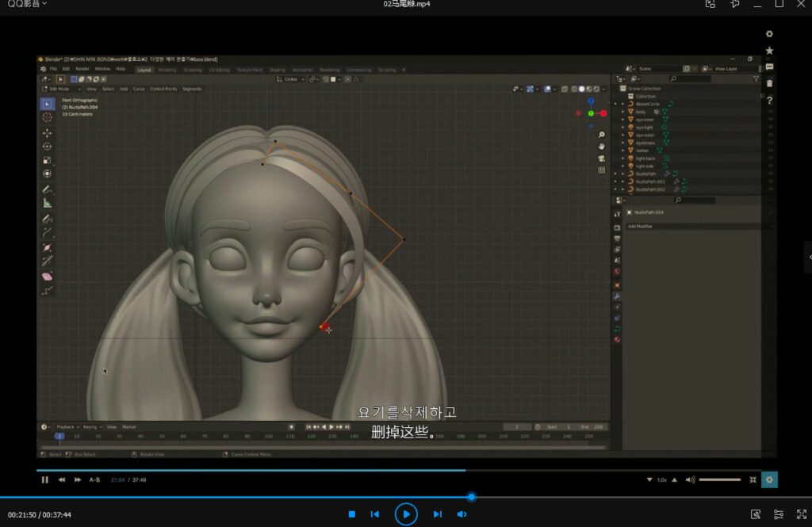
Task: Switch viewport shading to Material Preview
Action: pos(589,89)
